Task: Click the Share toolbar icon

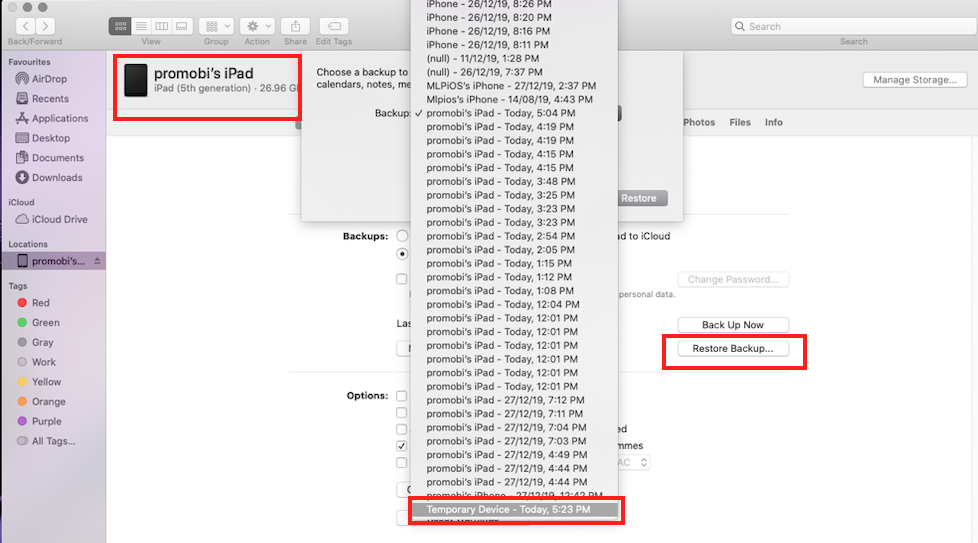Action: (x=295, y=26)
